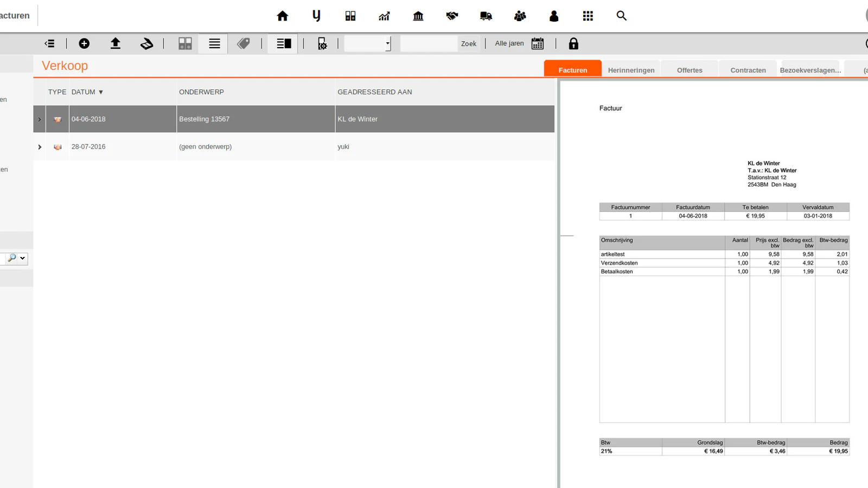Toggle the preview pane layout button

click(x=284, y=43)
